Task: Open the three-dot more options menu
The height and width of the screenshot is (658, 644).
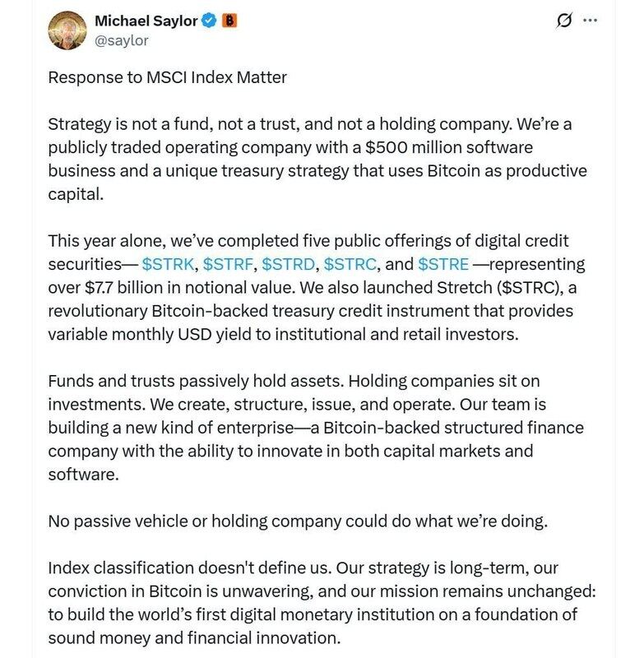Action: point(590,21)
